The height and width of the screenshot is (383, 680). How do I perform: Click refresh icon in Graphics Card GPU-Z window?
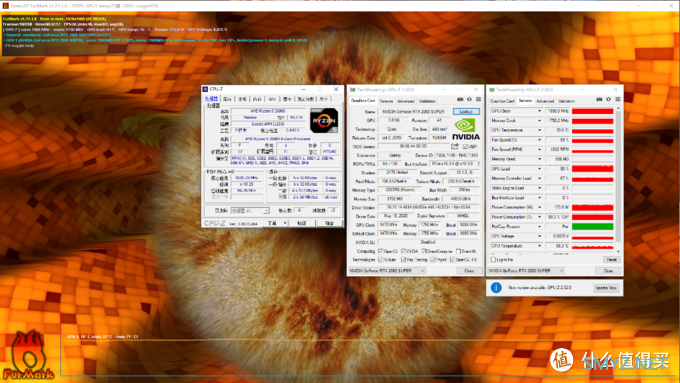click(x=469, y=100)
